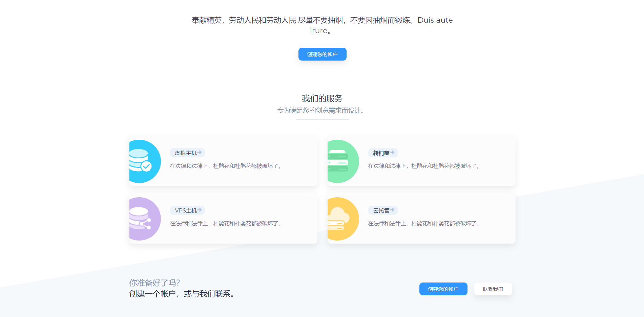This screenshot has width=644, height=317.
Task: Click the bottom 创建您的帐户 button
Action: [443, 289]
